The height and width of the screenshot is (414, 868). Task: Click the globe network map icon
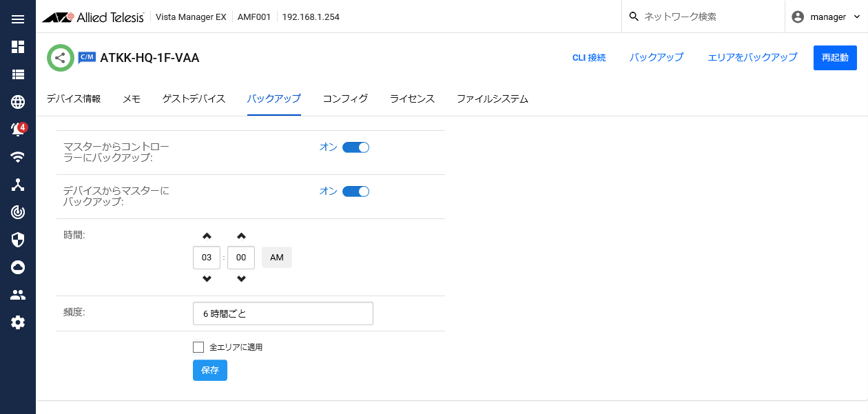(x=18, y=102)
